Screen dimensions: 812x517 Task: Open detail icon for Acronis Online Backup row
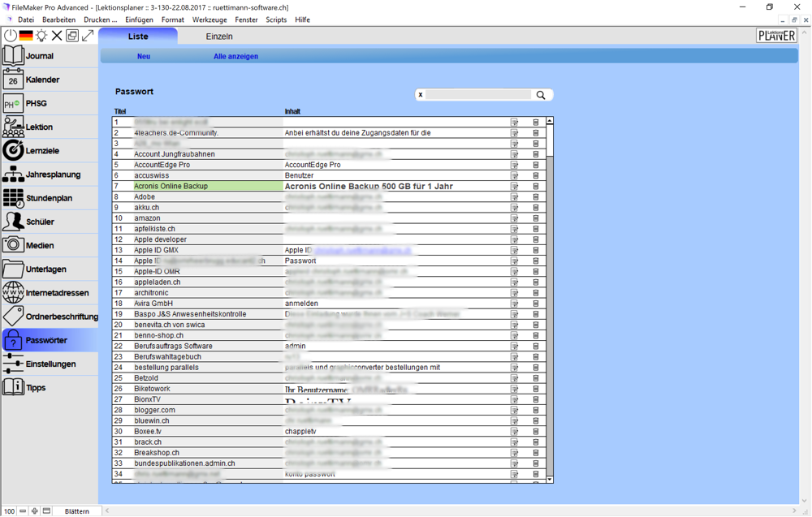tap(514, 187)
